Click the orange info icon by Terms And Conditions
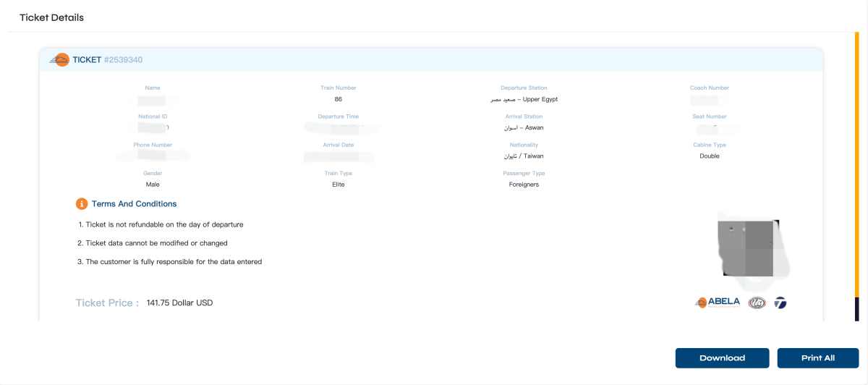The height and width of the screenshot is (385, 868). click(82, 204)
